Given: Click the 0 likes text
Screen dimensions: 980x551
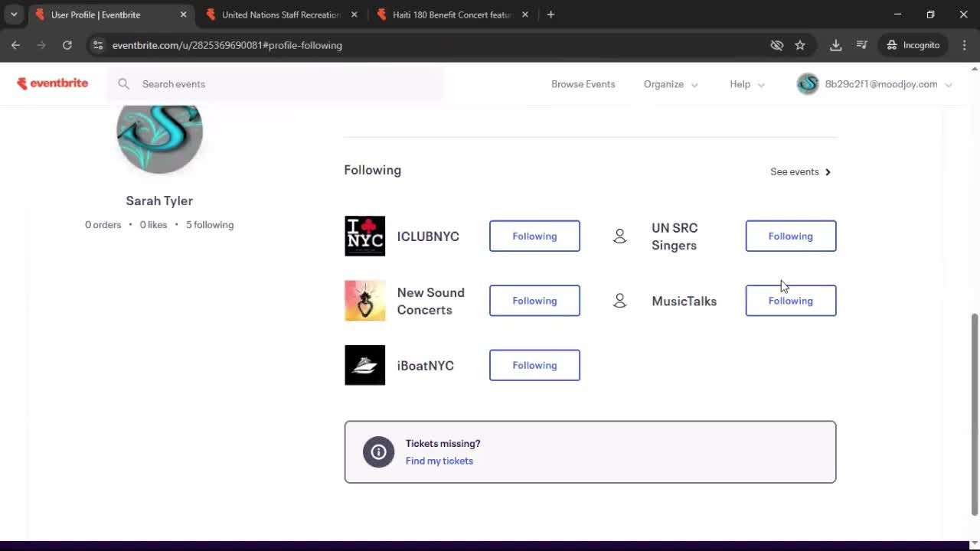Looking at the screenshot, I should 154,225.
